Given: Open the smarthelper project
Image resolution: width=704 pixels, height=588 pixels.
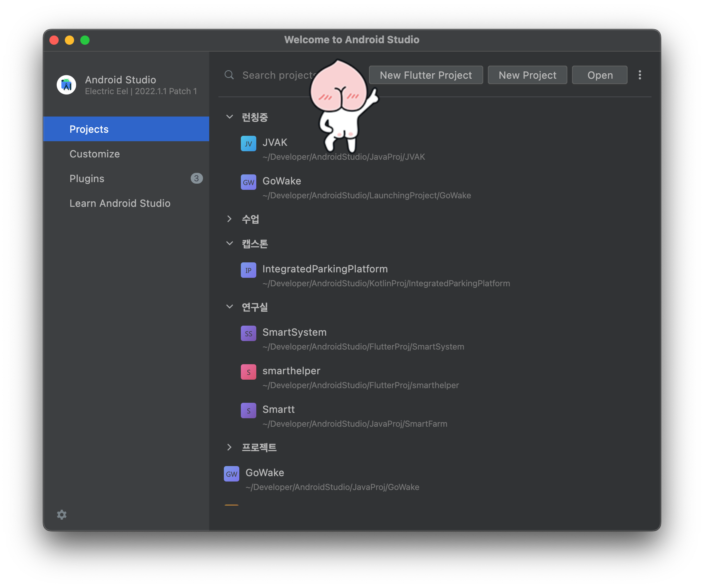Looking at the screenshot, I should [x=291, y=371].
